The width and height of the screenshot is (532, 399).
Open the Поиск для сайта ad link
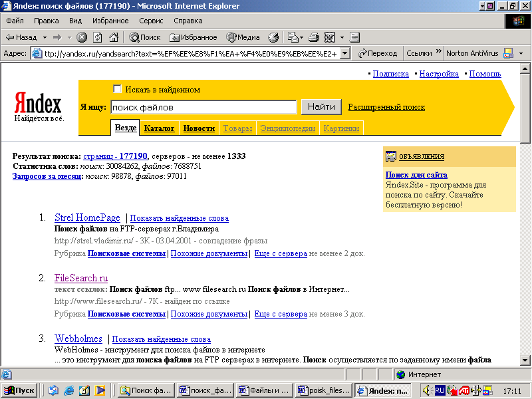click(416, 175)
